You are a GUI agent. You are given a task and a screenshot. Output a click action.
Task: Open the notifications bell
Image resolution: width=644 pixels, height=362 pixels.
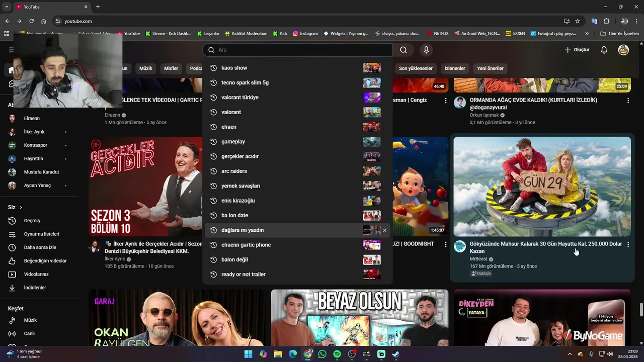point(604,50)
